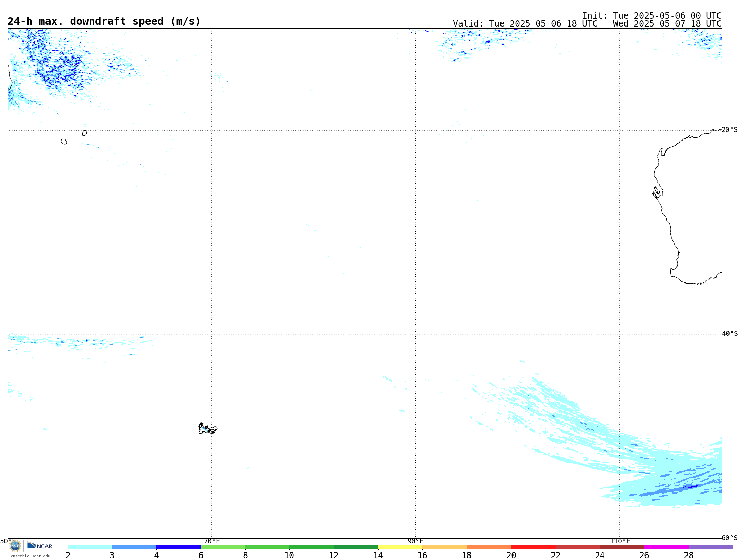Click the colorbar tick label 22
This screenshot has height=560, width=744.
pos(556,556)
